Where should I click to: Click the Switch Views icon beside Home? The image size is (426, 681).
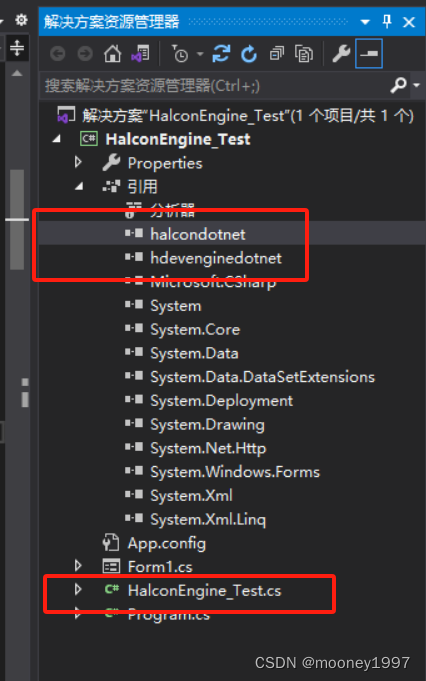140,54
